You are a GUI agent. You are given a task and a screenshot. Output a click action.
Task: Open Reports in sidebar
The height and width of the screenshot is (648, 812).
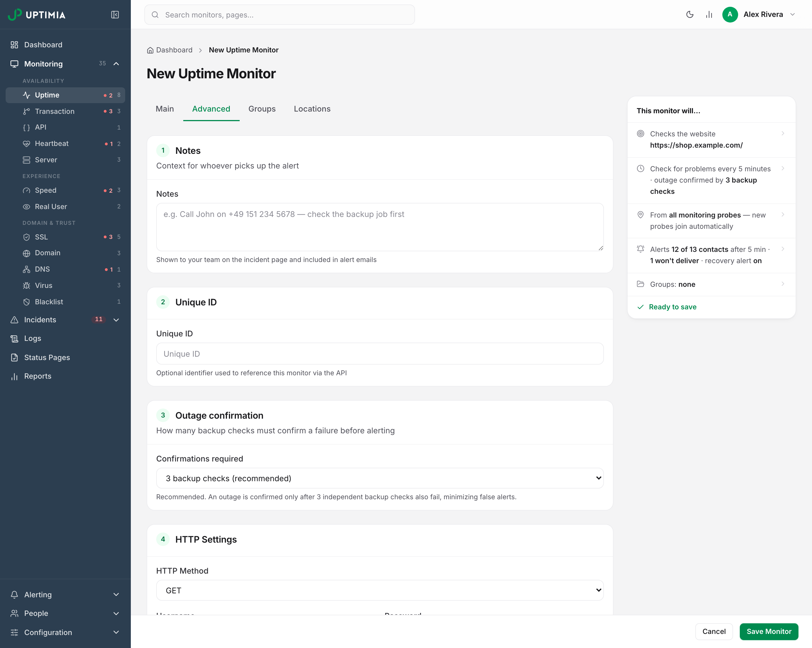[65, 376]
